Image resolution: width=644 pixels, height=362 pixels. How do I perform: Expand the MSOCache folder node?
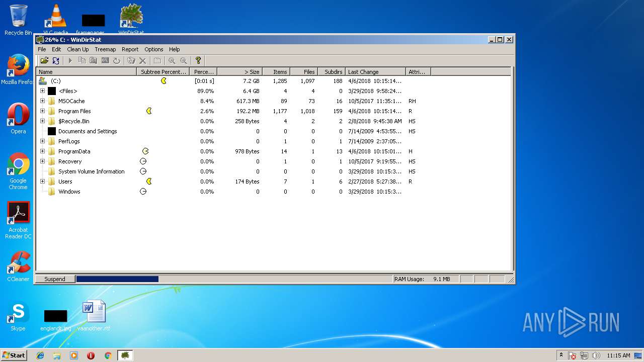pos(42,101)
